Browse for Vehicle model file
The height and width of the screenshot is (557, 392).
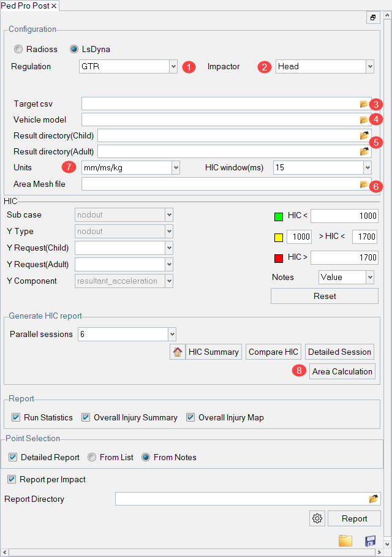364,119
